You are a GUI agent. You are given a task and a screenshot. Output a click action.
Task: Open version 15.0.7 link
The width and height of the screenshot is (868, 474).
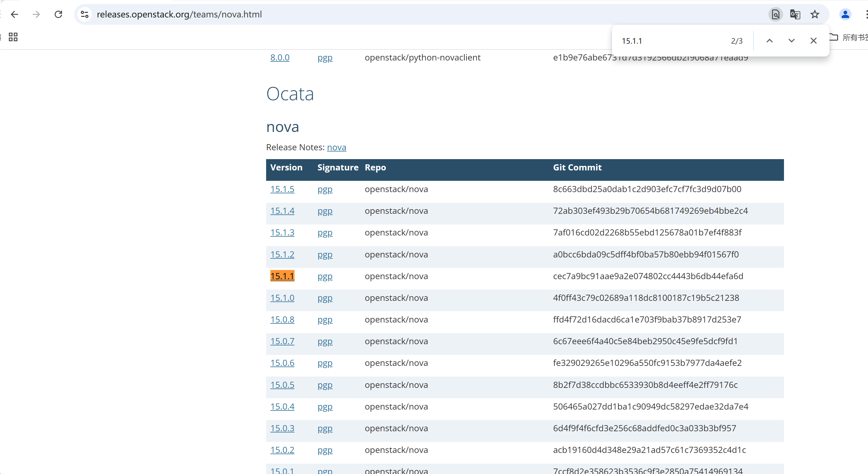click(282, 341)
